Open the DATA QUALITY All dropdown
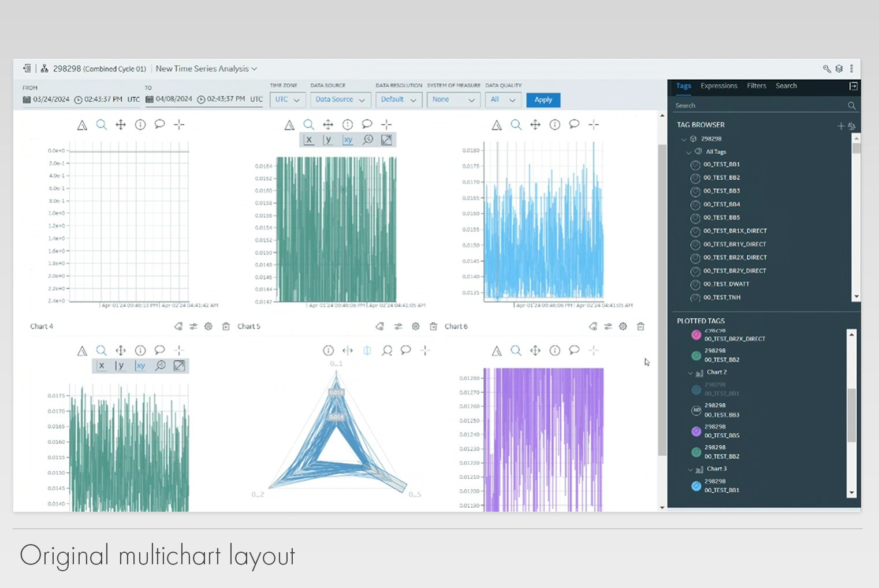Viewport: 879px width, 588px height. click(503, 100)
